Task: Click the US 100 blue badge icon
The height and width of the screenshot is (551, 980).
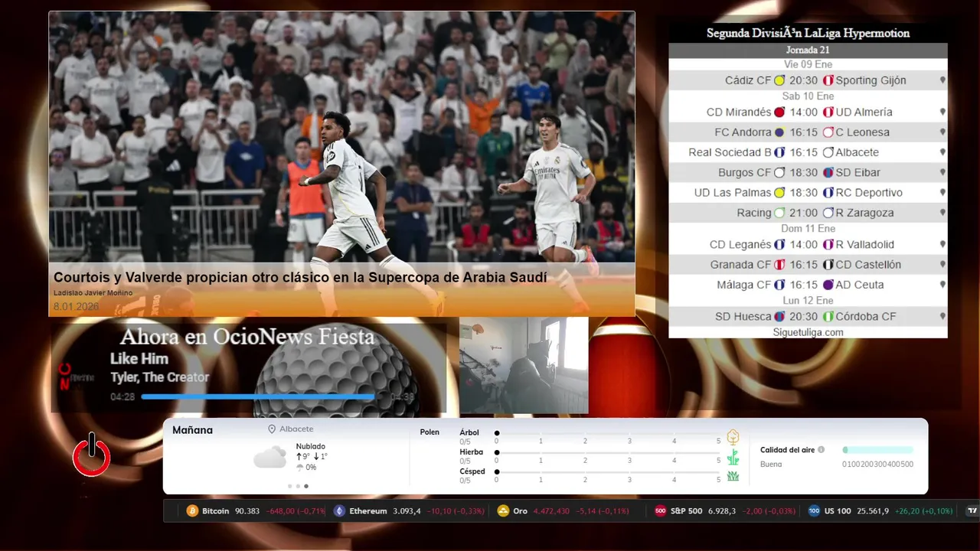Action: pyautogui.click(x=814, y=511)
